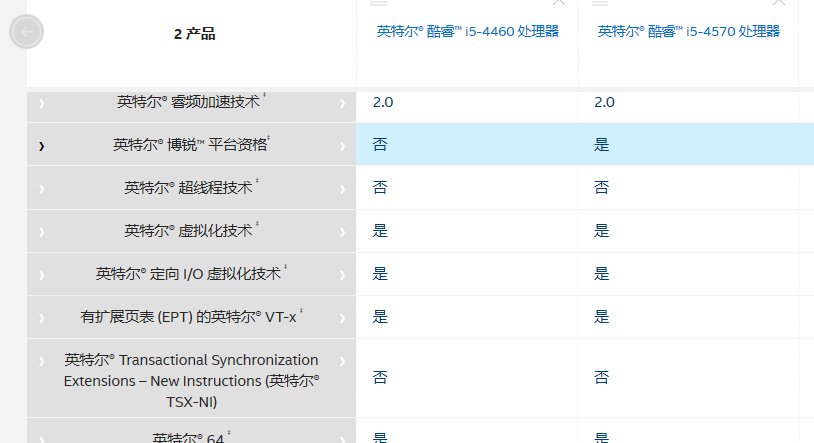The width and height of the screenshot is (814, 443).
Task: Select the 有扩展页表 (EPT) VT-x label
Action: [191, 316]
